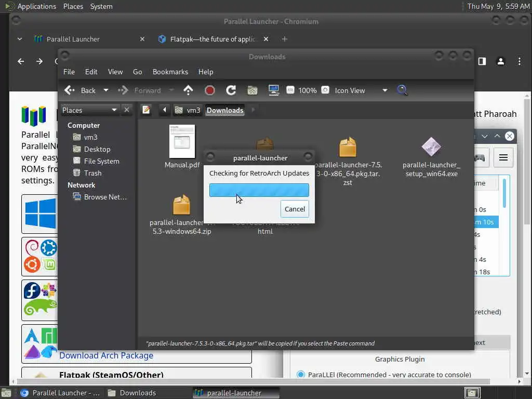The width and height of the screenshot is (532, 399).
Task: Click the RetroArch update progress bar
Action: click(259, 190)
